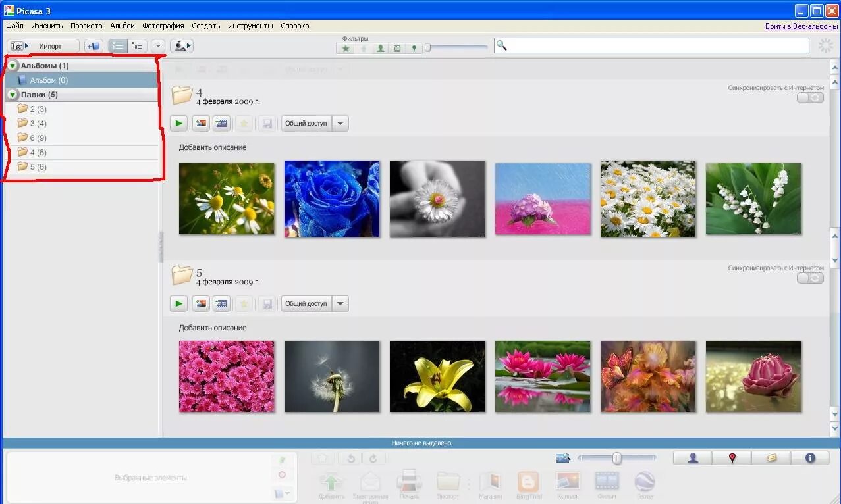
Task: Open the Properties info panel
Action: pos(810,458)
